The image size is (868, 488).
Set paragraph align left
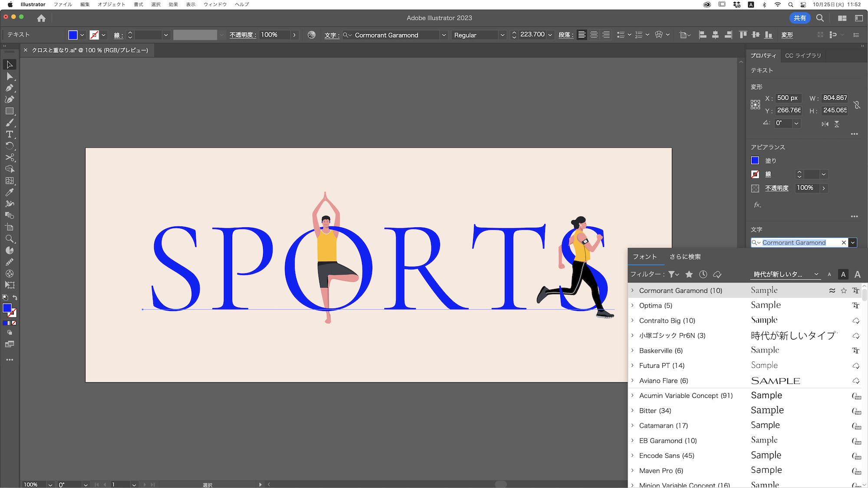coord(582,35)
